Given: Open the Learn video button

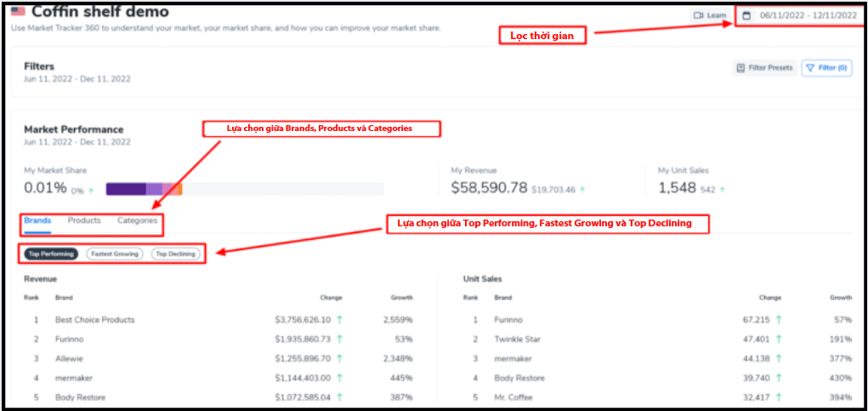Looking at the screenshot, I should pyautogui.click(x=710, y=15).
